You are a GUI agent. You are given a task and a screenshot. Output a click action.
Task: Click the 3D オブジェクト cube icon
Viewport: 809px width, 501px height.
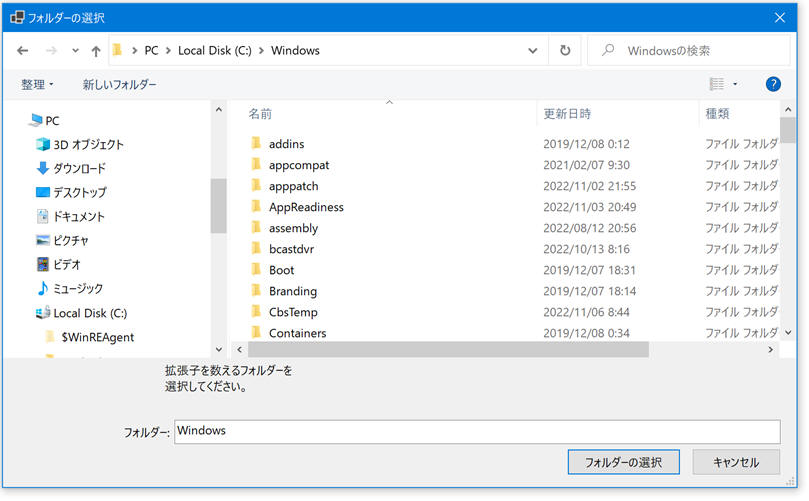click(x=43, y=144)
